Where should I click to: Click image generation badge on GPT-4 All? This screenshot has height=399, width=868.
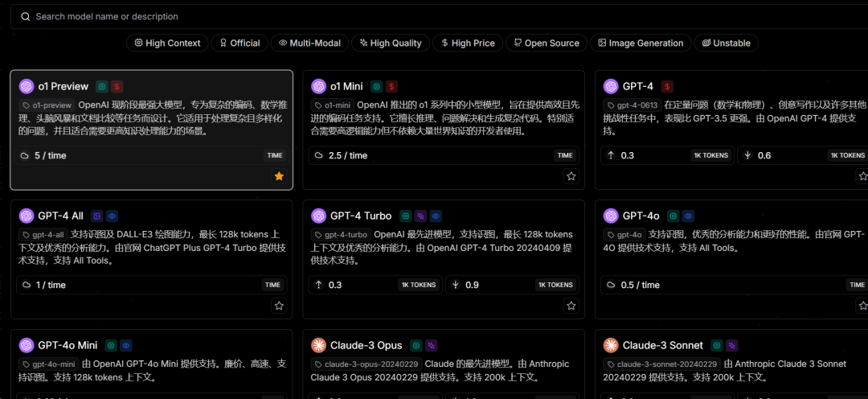[97, 216]
